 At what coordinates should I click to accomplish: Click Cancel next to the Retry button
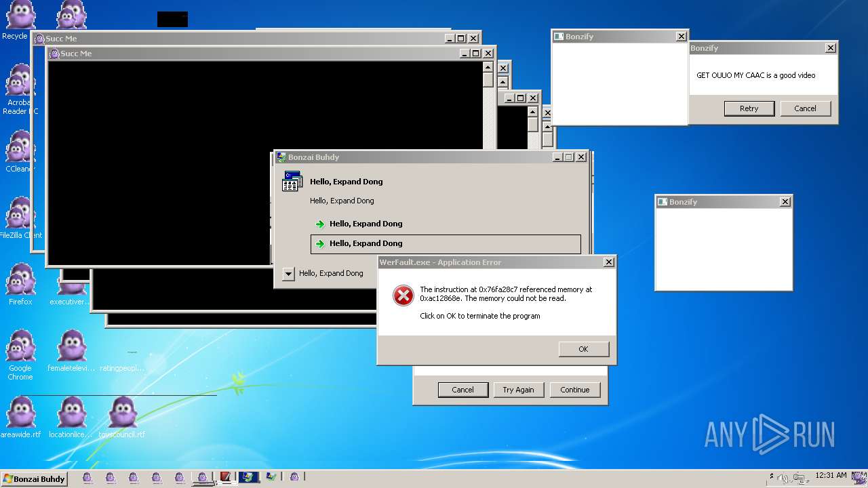(805, 108)
